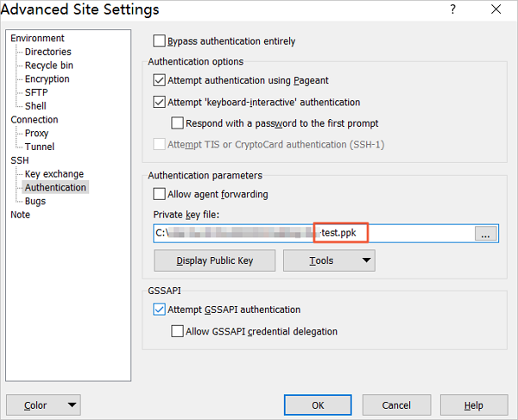Check Bypass authentication entirely
This screenshot has width=518, height=420.
[160, 41]
